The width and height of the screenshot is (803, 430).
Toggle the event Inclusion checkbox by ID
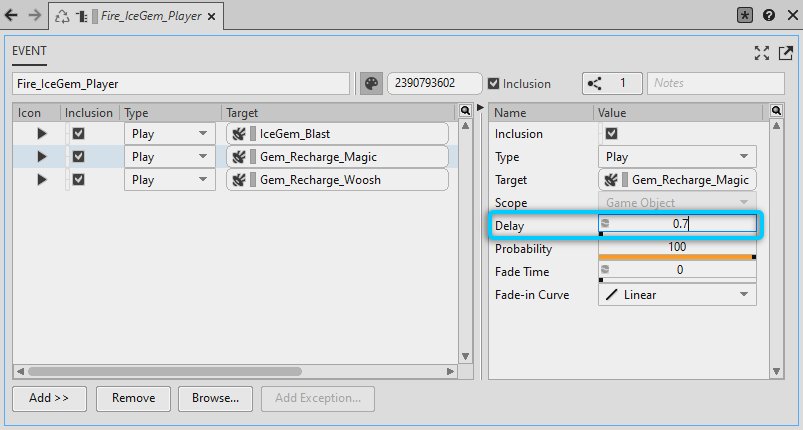coord(493,84)
